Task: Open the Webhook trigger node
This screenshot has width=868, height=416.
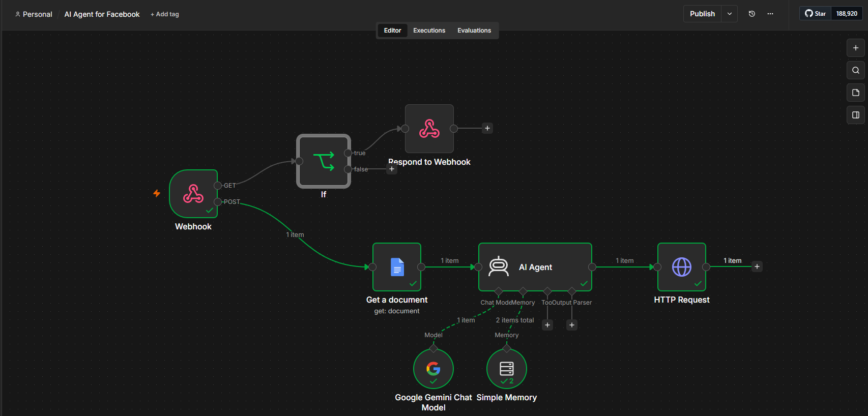Action: (x=193, y=194)
